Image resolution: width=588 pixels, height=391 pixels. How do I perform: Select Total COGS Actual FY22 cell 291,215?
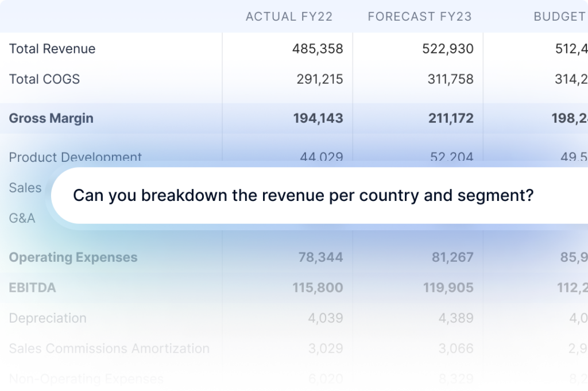pos(320,79)
